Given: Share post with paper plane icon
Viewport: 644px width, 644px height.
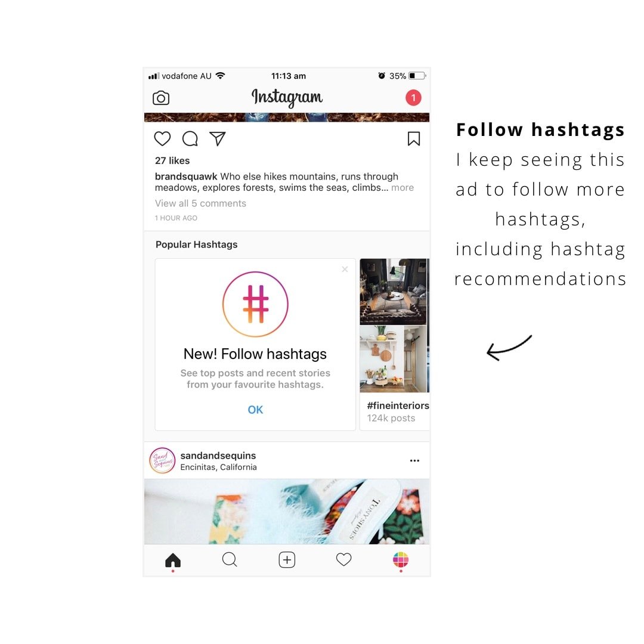Looking at the screenshot, I should pyautogui.click(x=217, y=138).
